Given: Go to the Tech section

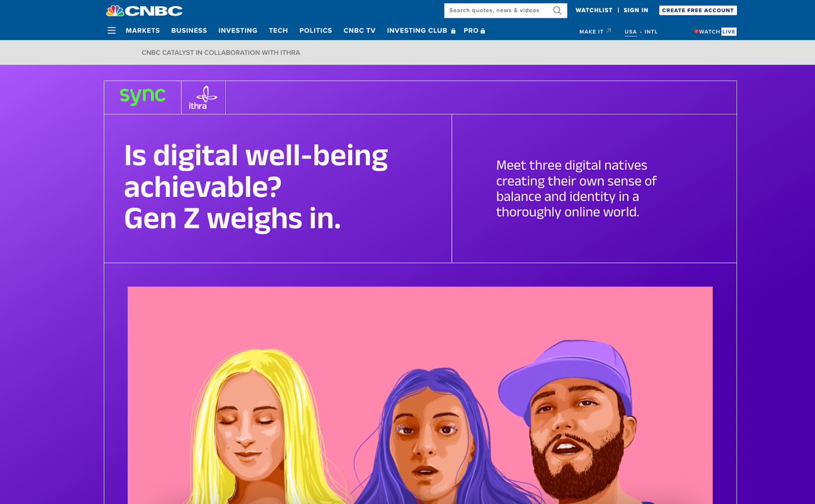Looking at the screenshot, I should 278,31.
